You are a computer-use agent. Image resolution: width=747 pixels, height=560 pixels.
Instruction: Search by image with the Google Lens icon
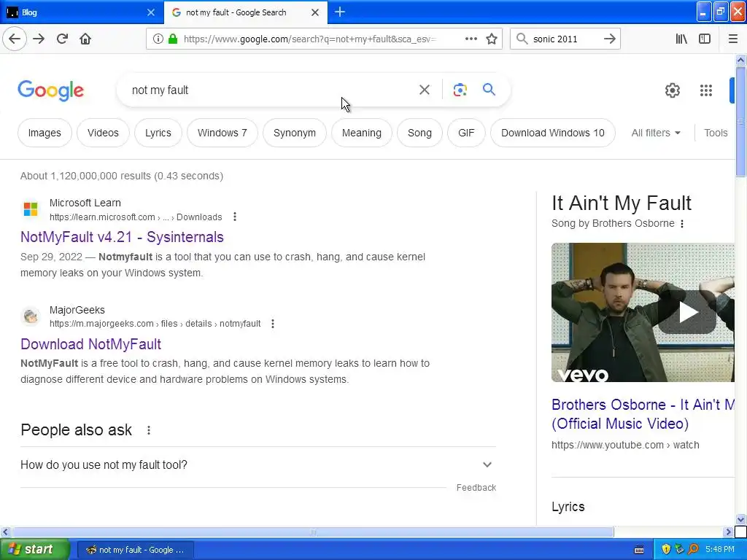[460, 90]
